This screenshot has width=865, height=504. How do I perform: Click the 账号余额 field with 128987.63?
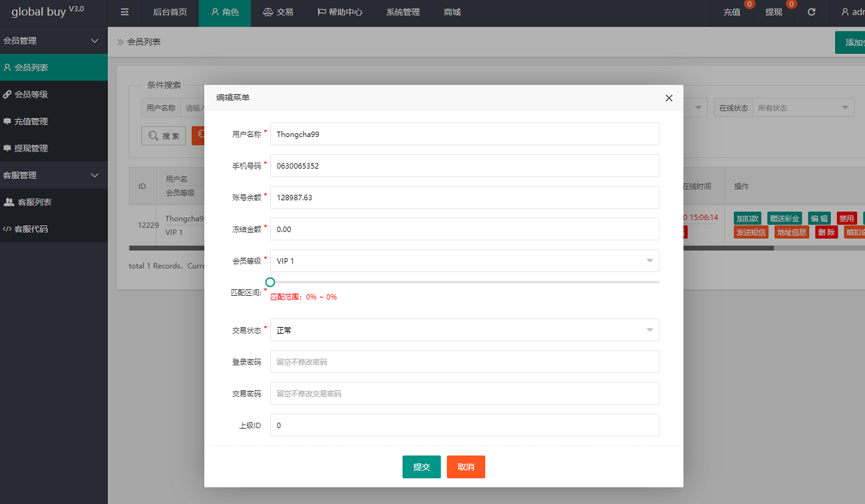(x=464, y=197)
